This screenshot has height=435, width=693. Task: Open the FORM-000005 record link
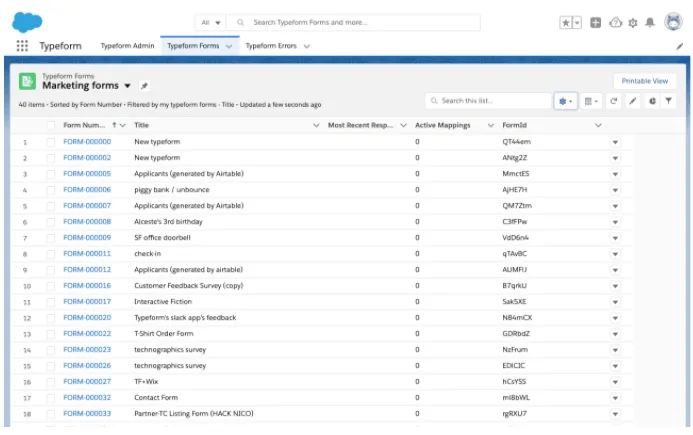(x=87, y=174)
